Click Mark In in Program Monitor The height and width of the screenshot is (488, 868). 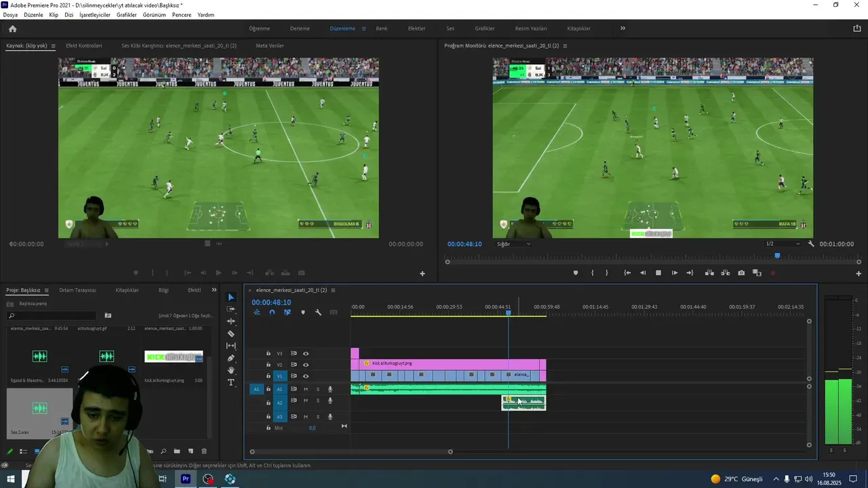(x=592, y=272)
